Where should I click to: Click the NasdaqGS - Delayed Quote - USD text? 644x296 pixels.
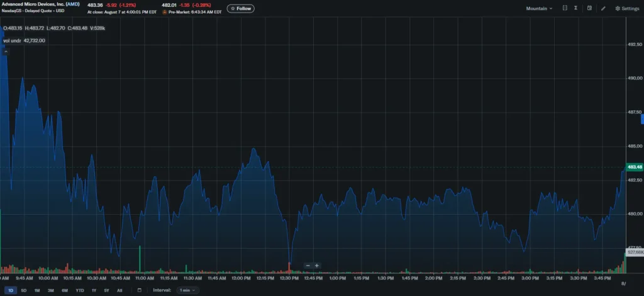point(33,11)
